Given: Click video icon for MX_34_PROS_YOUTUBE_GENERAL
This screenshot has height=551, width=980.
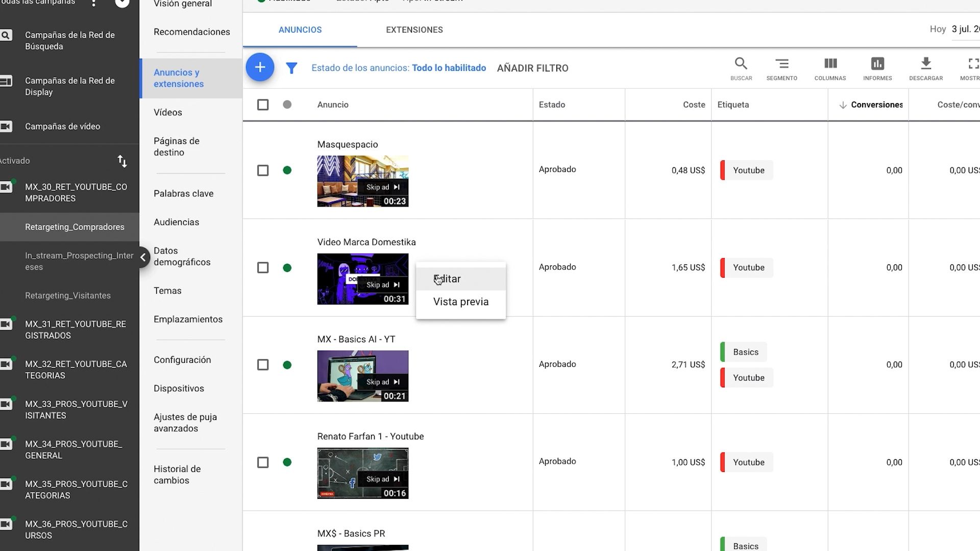Looking at the screenshot, I should [x=6, y=444].
